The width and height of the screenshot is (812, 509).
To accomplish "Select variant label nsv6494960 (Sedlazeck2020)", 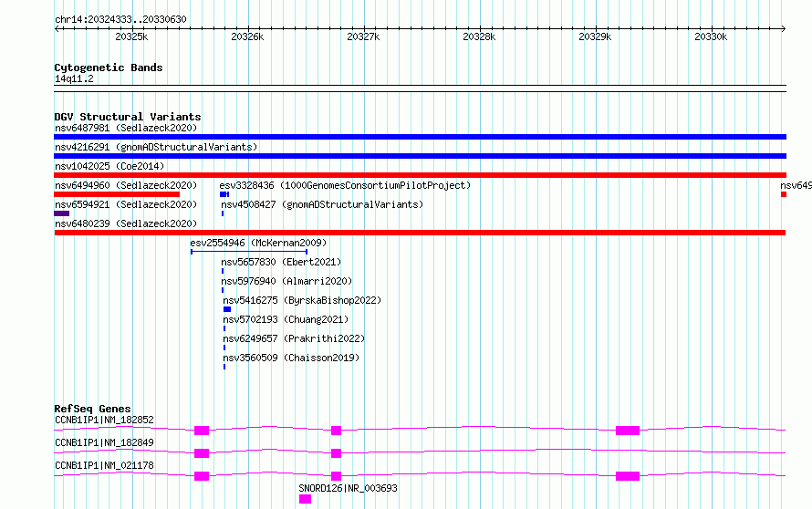I will point(126,185).
